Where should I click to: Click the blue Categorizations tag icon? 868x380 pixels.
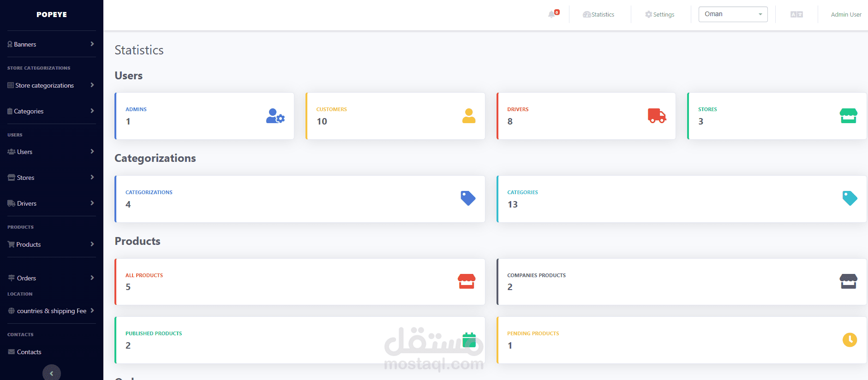pyautogui.click(x=468, y=198)
